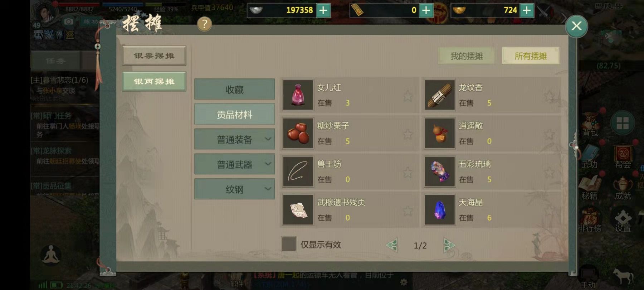Switch to the 我的摆摊 tab
Viewport: 644px width, 290px height.
point(467,56)
